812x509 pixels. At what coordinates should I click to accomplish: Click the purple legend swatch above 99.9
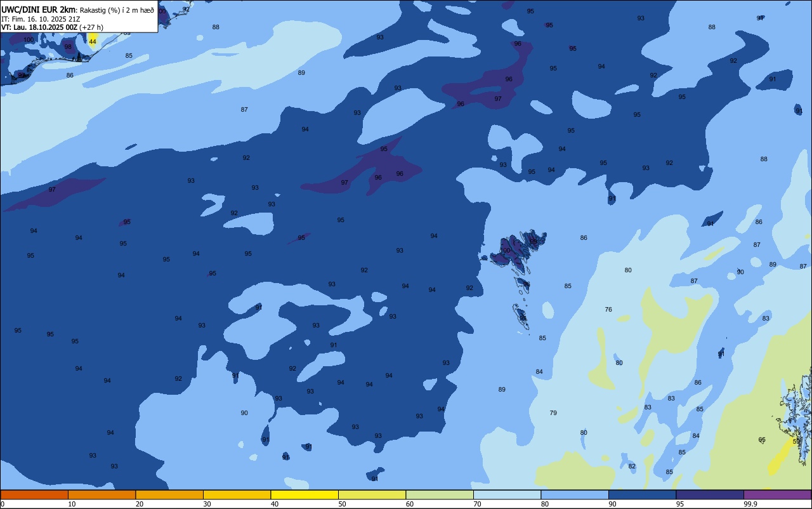[x=777, y=494]
